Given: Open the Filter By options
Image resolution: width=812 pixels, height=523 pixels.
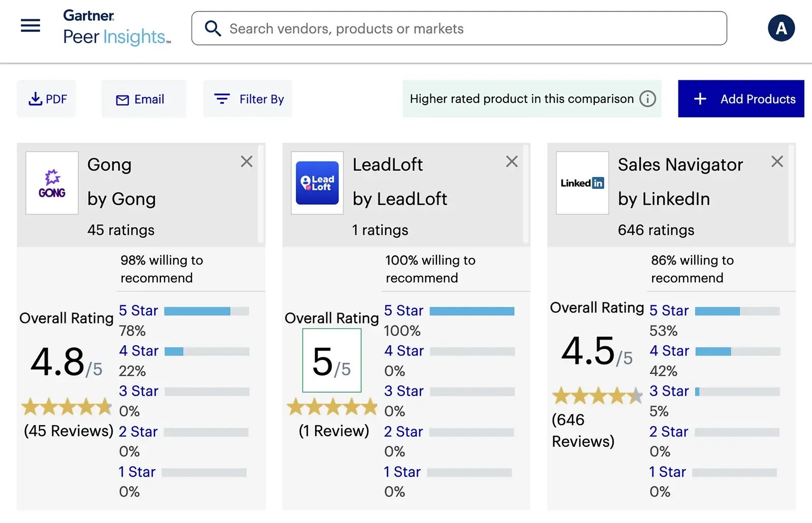Looking at the screenshot, I should pos(248,99).
